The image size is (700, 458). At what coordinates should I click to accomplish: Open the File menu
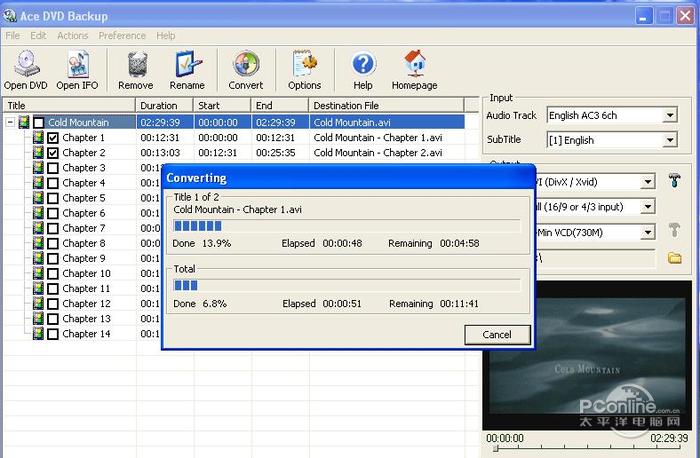coord(12,36)
